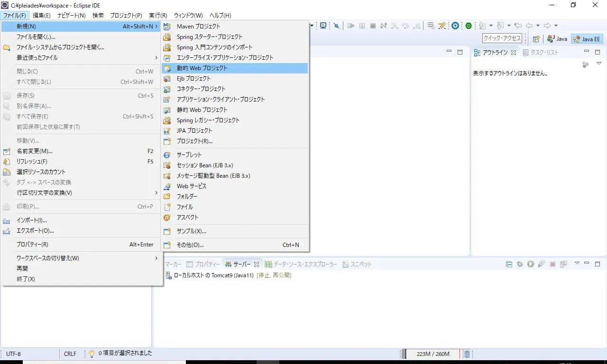Click the green power Spring Boot icon
Screen dimensions: 607x364
point(469,26)
